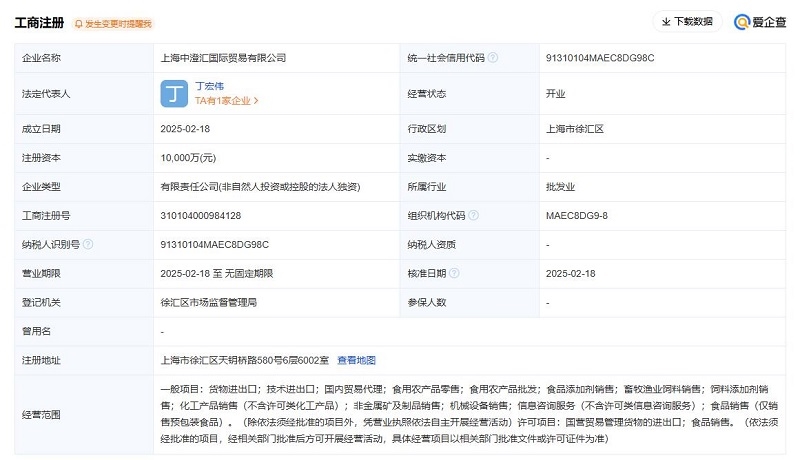This screenshot has height=460, width=800.
Task: Click the 经营范围 row label
Action: pyautogui.click(x=41, y=415)
